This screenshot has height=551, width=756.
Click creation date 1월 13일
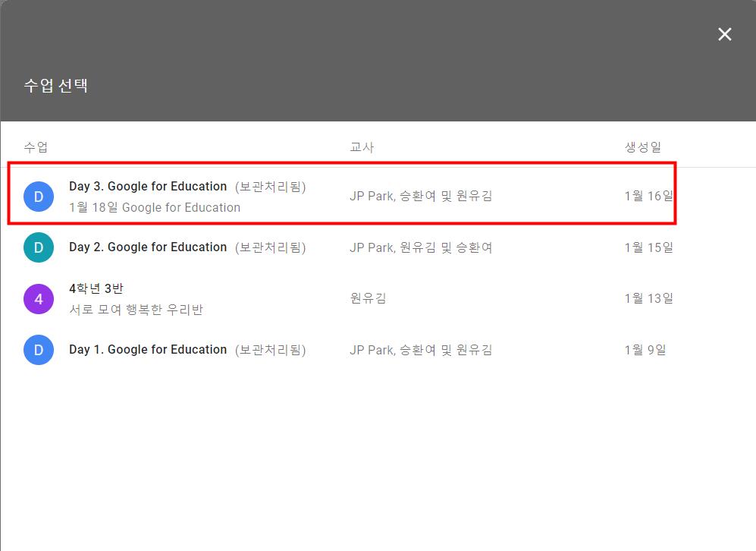coord(648,298)
